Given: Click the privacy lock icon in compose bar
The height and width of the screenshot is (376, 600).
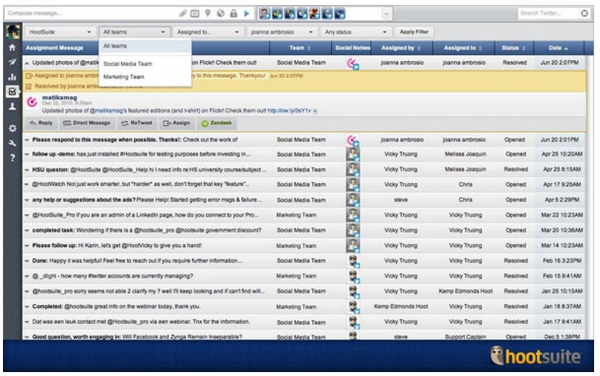Looking at the screenshot, I should [x=233, y=13].
